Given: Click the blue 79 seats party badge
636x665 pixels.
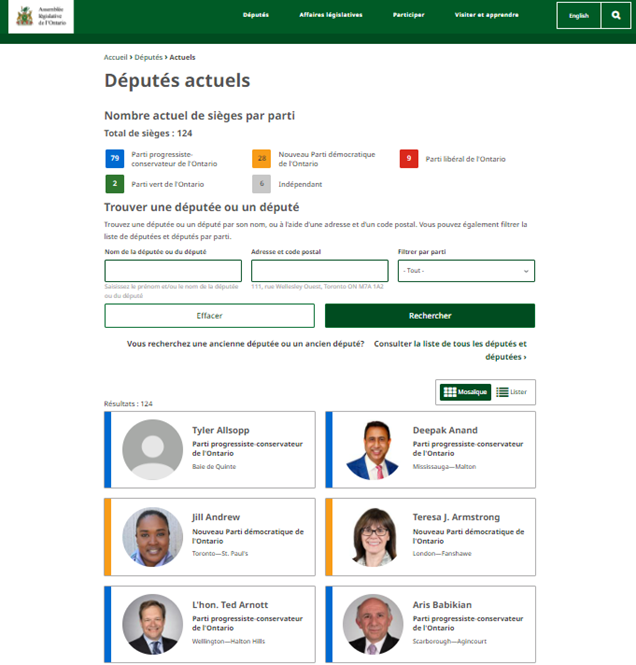Looking at the screenshot, I should [114, 158].
